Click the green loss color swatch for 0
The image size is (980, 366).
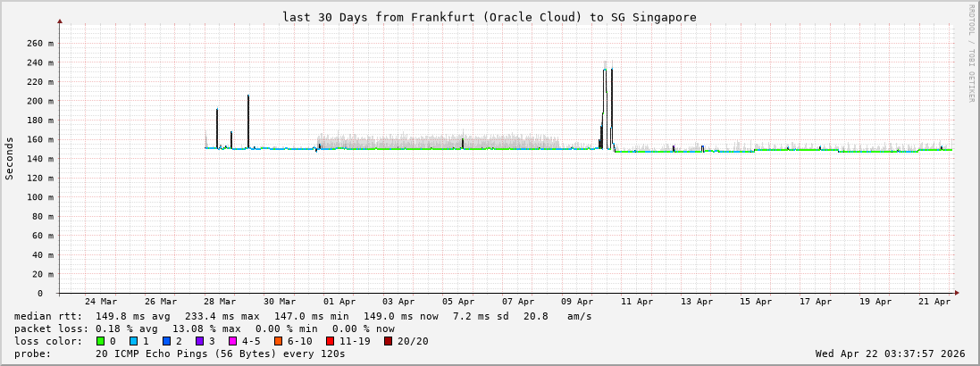pyautogui.click(x=100, y=341)
